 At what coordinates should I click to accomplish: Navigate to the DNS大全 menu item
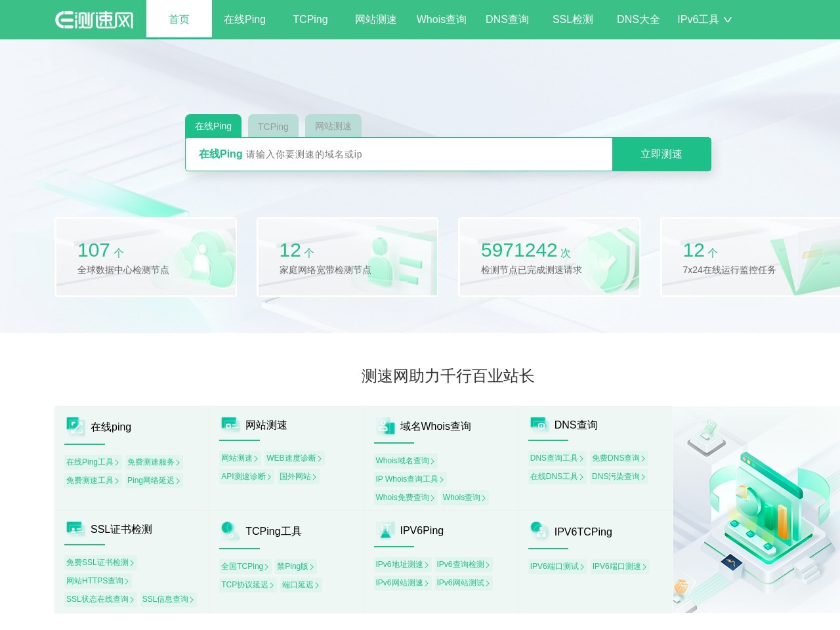click(x=637, y=20)
